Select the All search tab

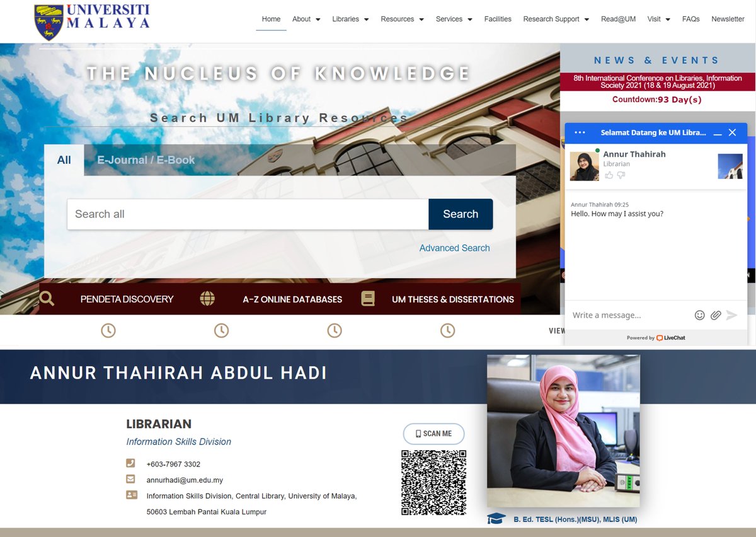tap(64, 160)
